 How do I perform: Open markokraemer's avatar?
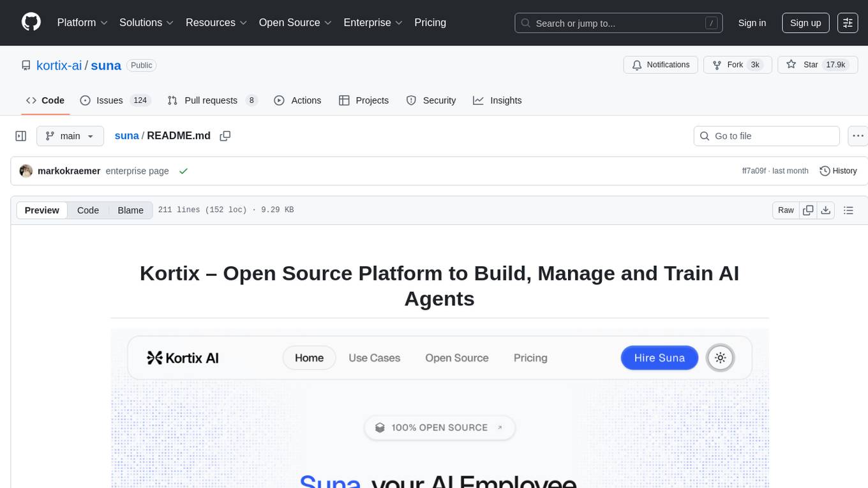coord(26,171)
